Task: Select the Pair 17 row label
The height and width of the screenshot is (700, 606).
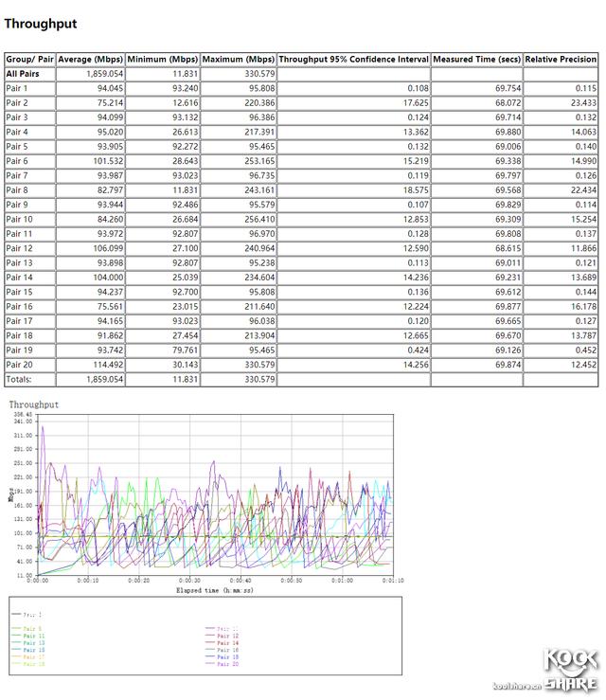Action: point(19,321)
